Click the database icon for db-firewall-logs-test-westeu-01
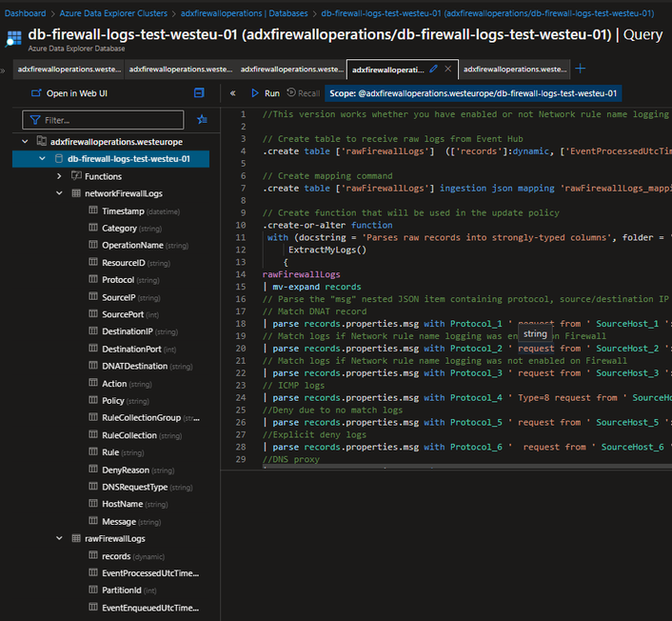Screen dimensions: 672x621 click(59, 159)
